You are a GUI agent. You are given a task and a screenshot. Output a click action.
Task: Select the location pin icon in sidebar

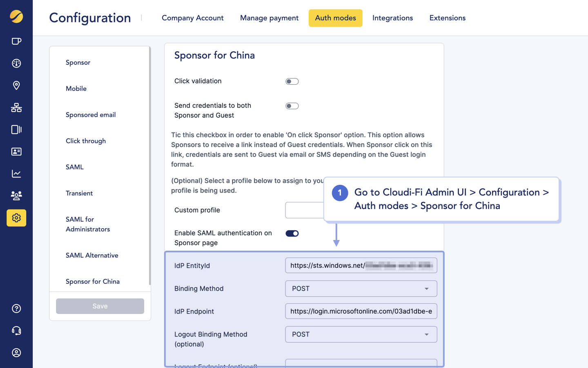tap(16, 85)
